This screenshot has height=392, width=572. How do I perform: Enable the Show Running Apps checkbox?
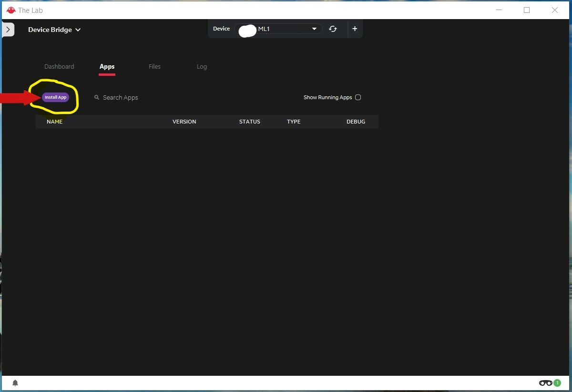point(358,97)
